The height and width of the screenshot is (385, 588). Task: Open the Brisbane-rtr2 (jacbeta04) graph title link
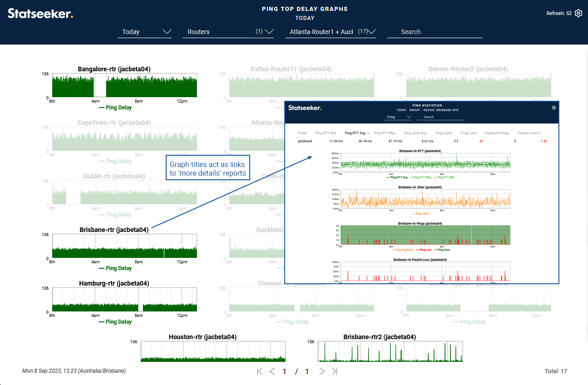380,337
